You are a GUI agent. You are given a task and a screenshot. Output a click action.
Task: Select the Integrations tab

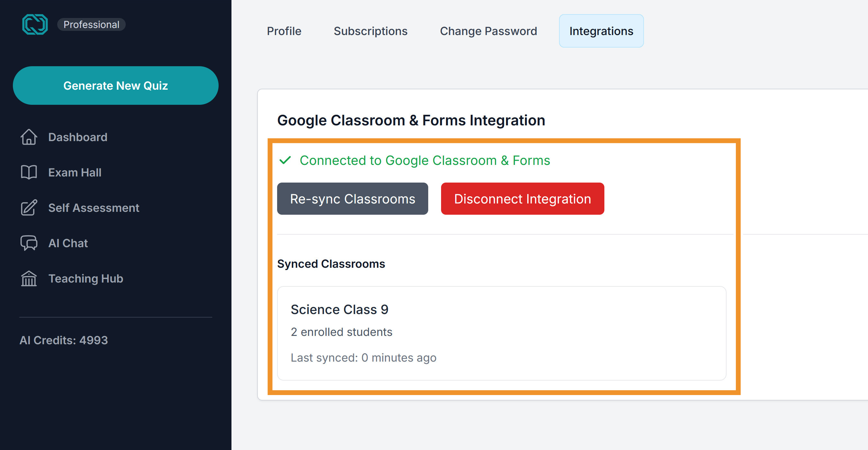(x=601, y=31)
